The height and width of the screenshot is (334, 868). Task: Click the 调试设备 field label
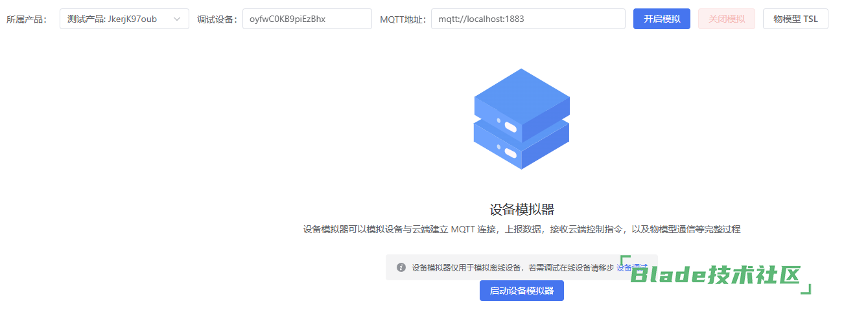217,19
